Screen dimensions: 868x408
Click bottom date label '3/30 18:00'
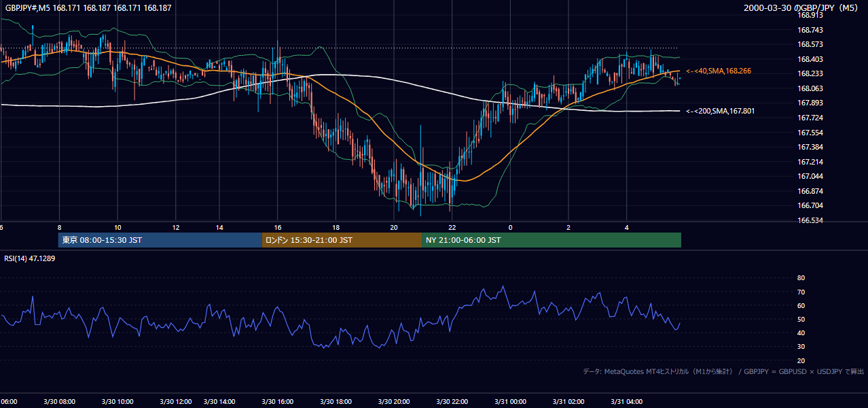(x=336, y=402)
